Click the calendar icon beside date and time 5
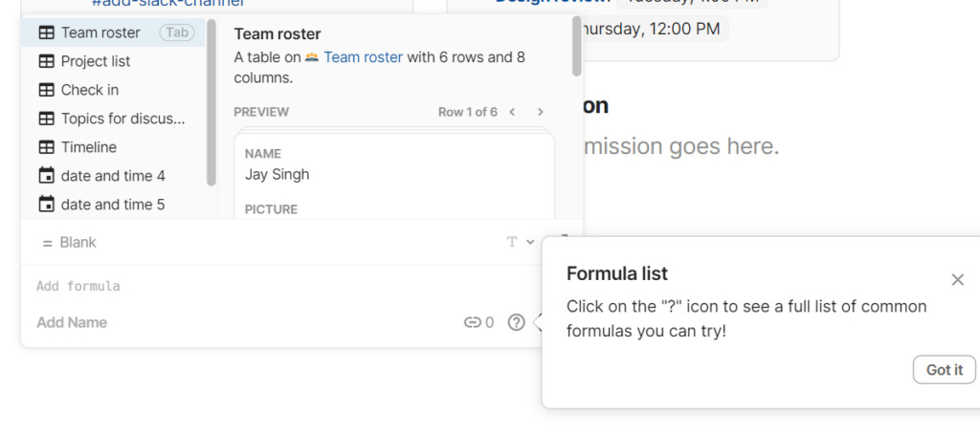This screenshot has height=434, width=980. click(x=46, y=205)
